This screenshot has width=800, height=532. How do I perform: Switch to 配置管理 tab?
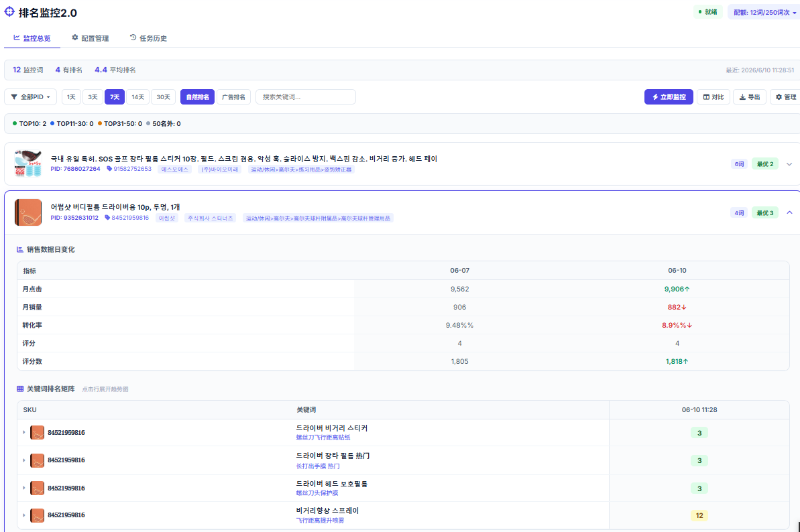point(91,38)
